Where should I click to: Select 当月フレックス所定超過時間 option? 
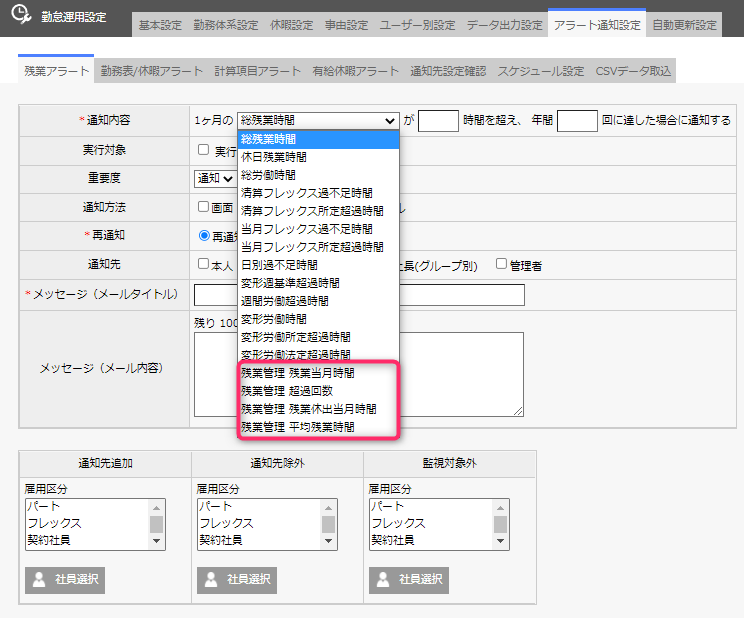pos(318,247)
